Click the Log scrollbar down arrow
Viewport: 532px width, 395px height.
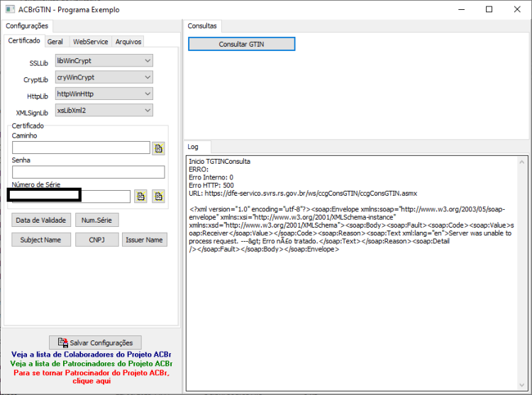point(522,385)
